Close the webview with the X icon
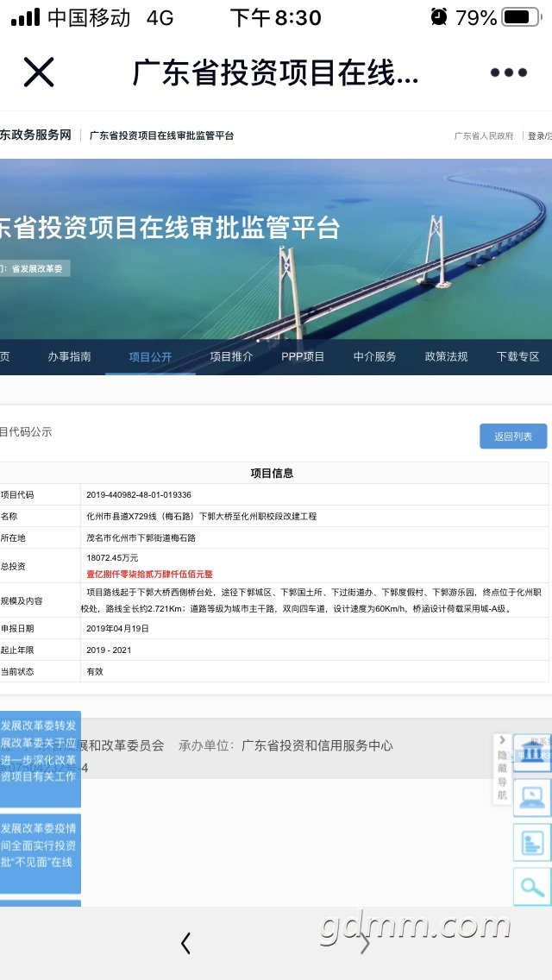The image size is (552, 980). (x=39, y=72)
